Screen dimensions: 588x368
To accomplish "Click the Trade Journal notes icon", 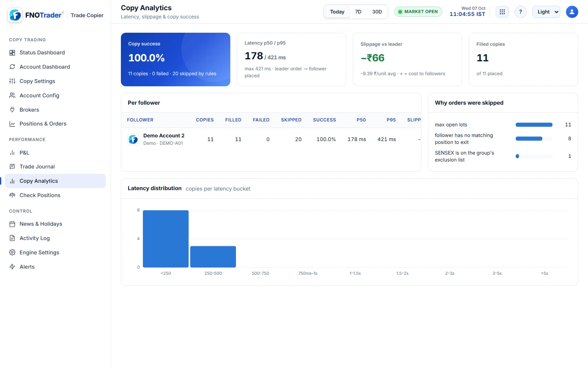I will (12, 166).
